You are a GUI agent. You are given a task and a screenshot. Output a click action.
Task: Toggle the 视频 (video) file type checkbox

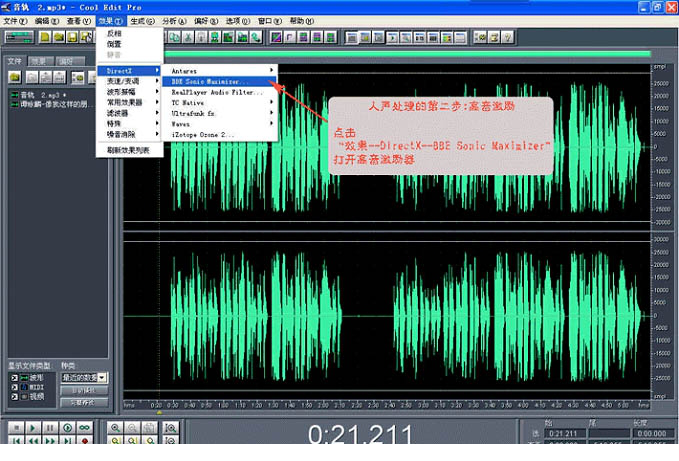[x=14, y=396]
